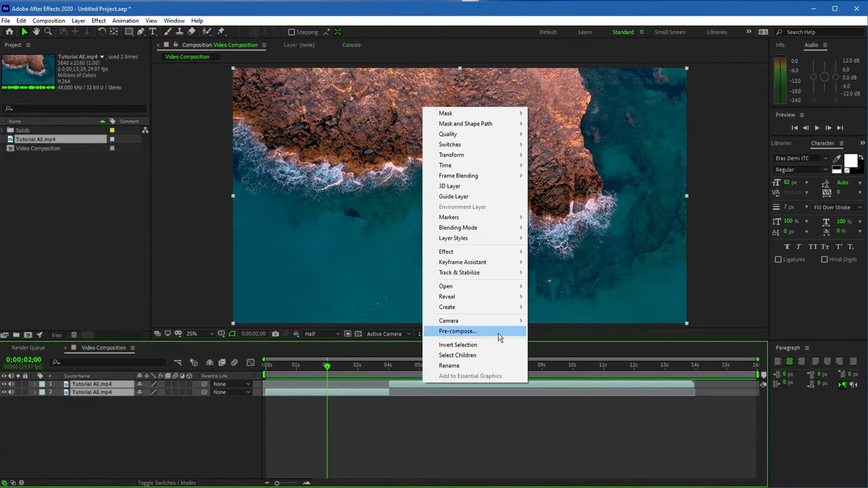Image resolution: width=868 pixels, height=488 pixels.
Task: Open the Half resolution dropdown
Action: tap(321, 334)
